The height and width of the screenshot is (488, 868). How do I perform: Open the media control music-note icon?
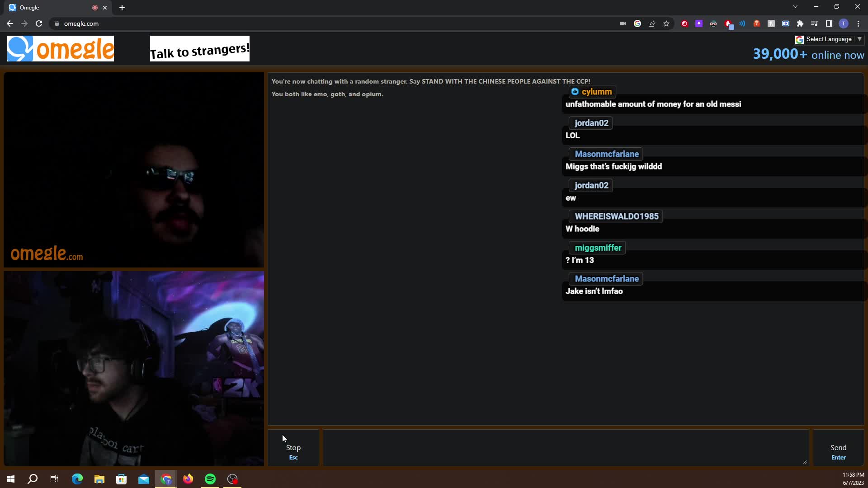point(814,23)
